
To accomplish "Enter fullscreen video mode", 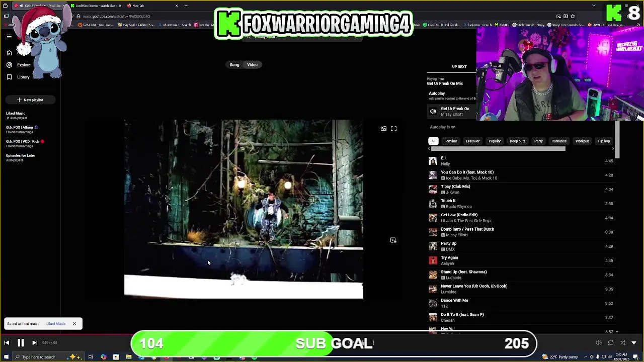I will tap(393, 129).
